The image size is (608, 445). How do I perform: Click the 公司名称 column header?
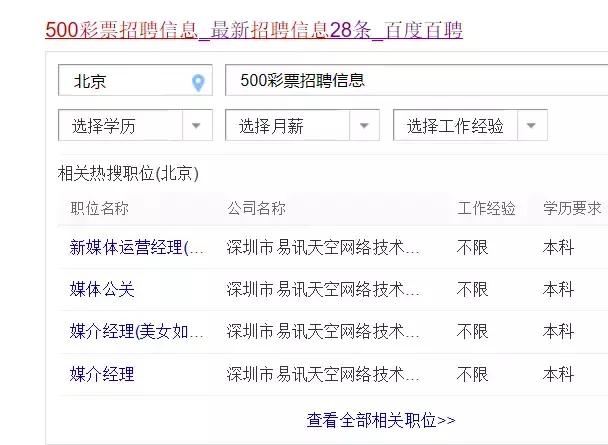[257, 209]
